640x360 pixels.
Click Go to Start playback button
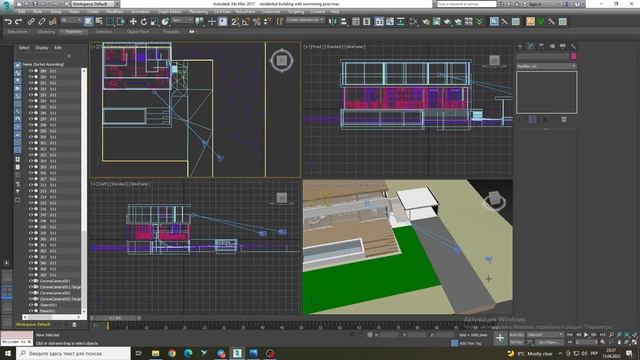[570, 335]
